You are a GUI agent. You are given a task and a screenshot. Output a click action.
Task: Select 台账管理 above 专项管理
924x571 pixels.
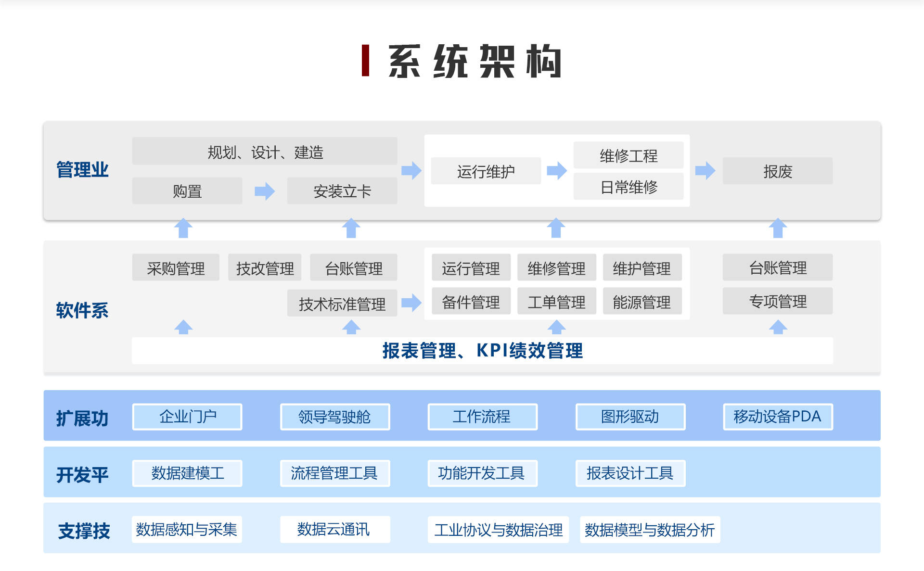[x=778, y=267]
